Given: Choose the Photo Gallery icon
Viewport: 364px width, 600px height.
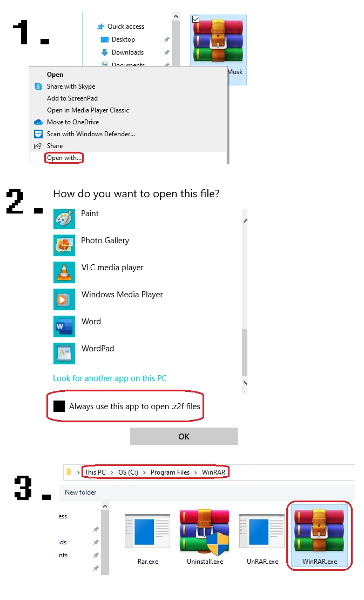Looking at the screenshot, I should (64, 245).
